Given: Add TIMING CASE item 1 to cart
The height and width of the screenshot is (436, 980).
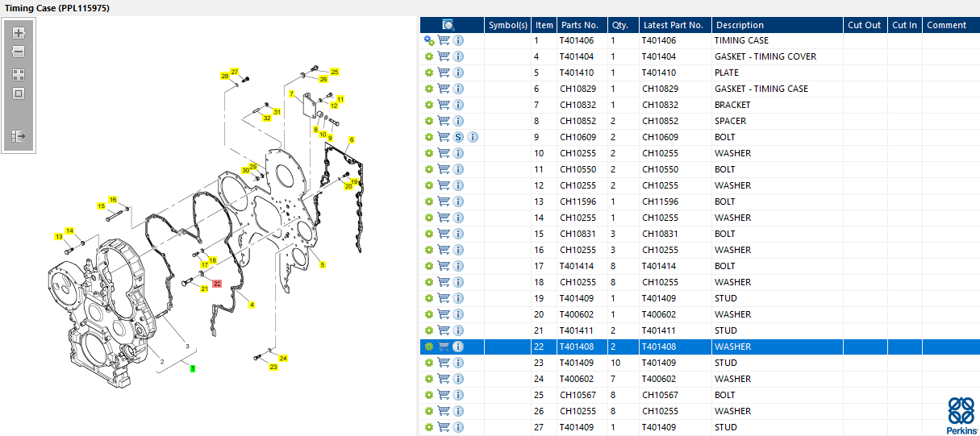Looking at the screenshot, I should coord(444,40).
